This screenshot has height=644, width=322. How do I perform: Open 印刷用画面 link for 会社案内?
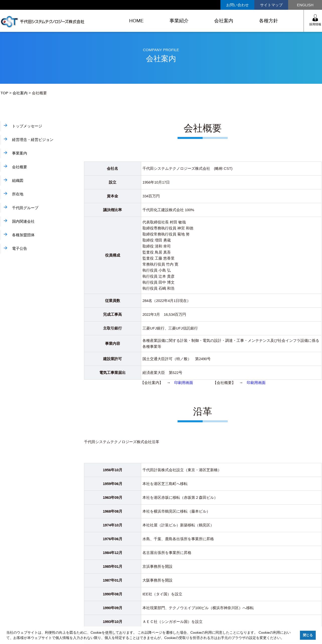[x=184, y=383]
